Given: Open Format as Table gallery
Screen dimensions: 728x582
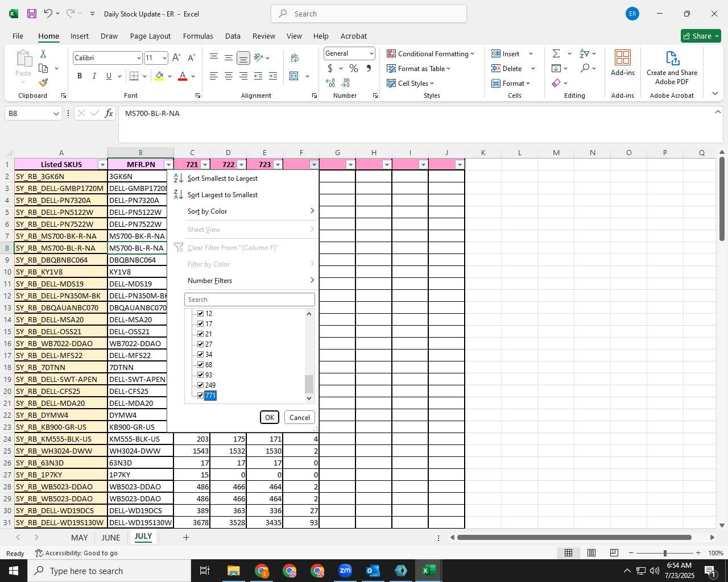Looking at the screenshot, I should [x=419, y=68].
